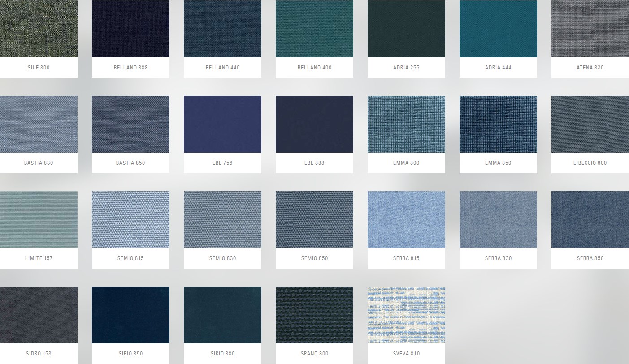Click the BELLANO 440 label text
The image size is (629, 364).
[x=222, y=68]
